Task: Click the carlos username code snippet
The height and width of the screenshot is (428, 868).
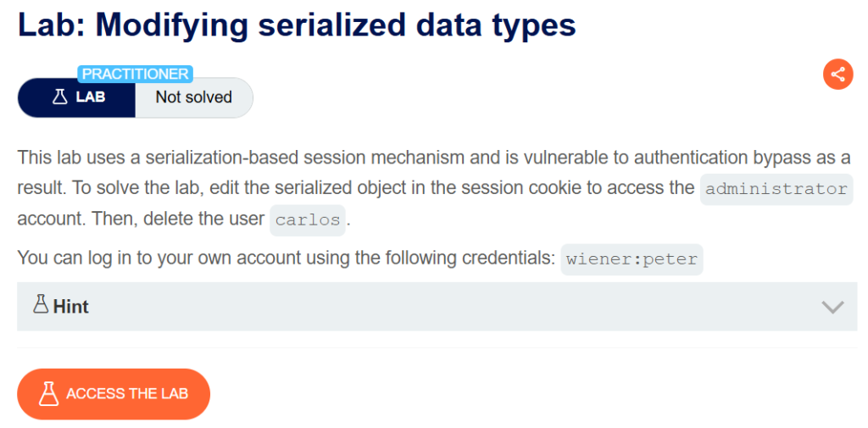Action: (307, 220)
